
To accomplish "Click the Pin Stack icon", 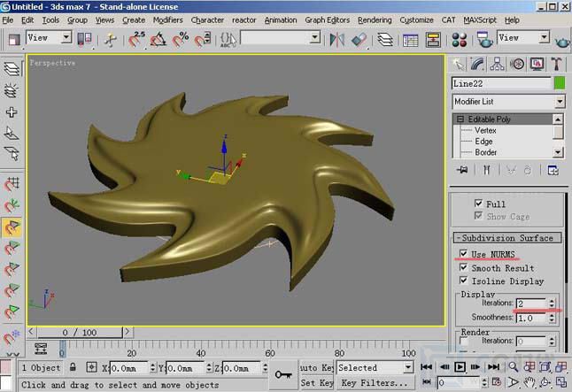I will pyautogui.click(x=462, y=170).
